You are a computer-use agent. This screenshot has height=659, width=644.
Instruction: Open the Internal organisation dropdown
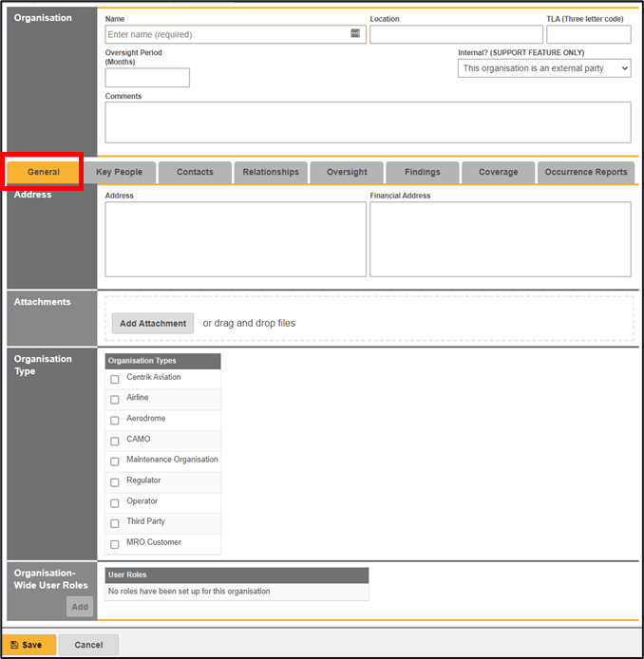pos(544,68)
